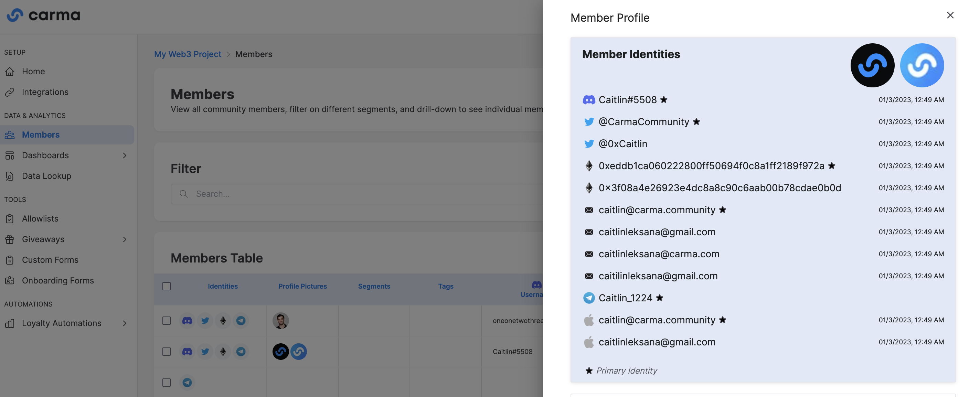Click Telegram icon in the third table row
Viewport: 980px width, 397px height.
pos(187,382)
